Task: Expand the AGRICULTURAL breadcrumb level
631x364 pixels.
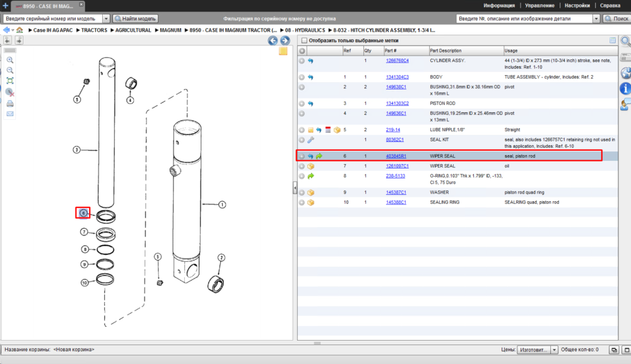Action: click(x=112, y=30)
